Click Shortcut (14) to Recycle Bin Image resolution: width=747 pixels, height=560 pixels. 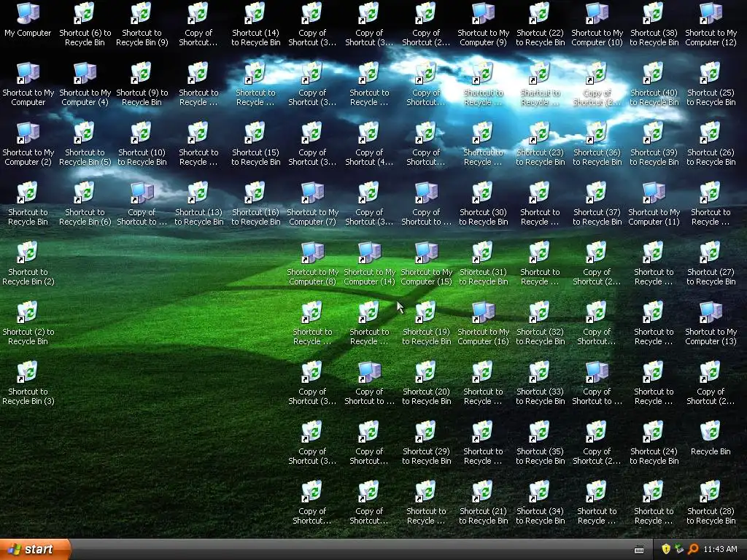click(x=256, y=25)
